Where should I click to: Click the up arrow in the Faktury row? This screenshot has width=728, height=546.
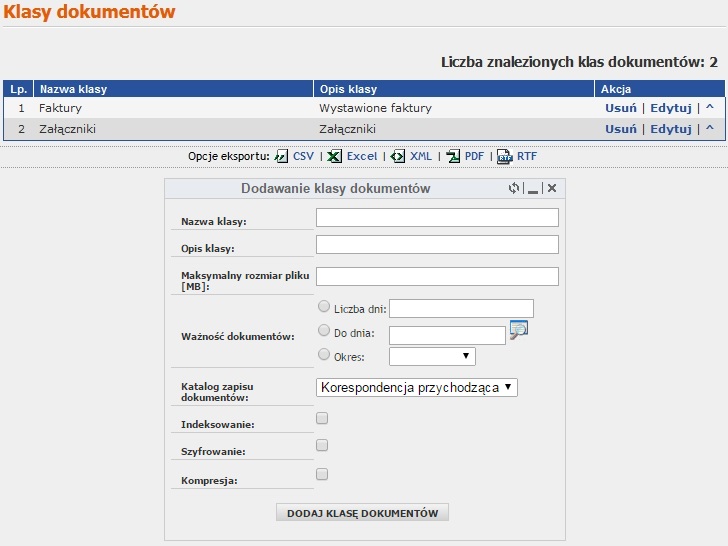[710, 107]
